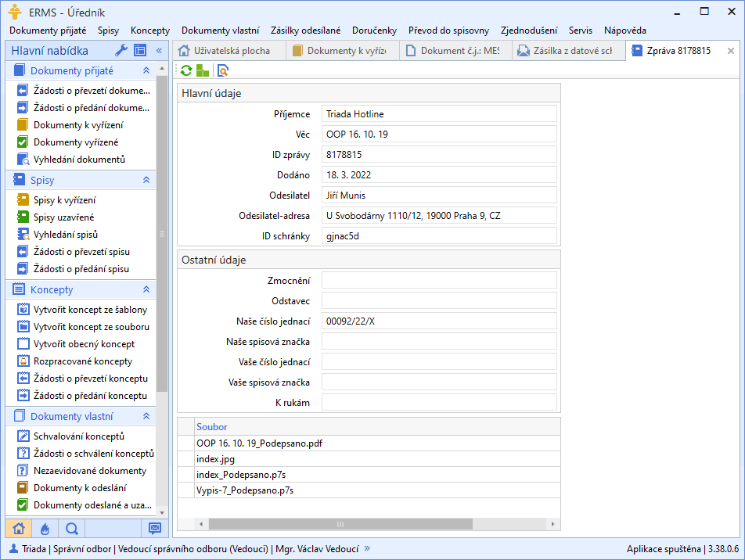Viewport: 745px width, 560px height.
Task: Click the green blocks toolbar icon
Action: click(x=203, y=70)
